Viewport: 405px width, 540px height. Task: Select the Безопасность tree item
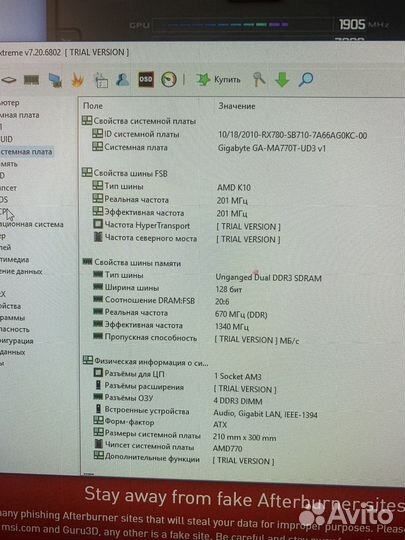[x=15, y=329]
